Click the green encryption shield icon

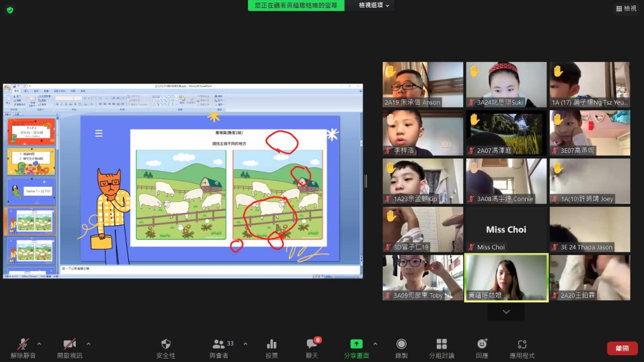(x=10, y=10)
